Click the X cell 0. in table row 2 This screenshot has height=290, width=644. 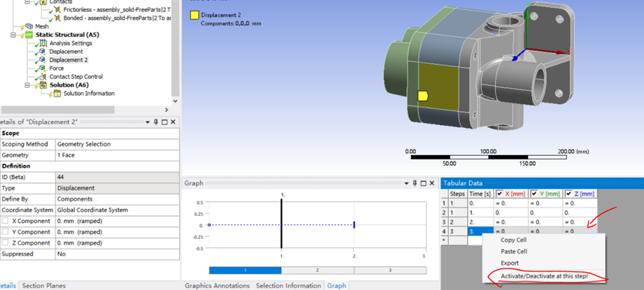pyautogui.click(x=510, y=212)
